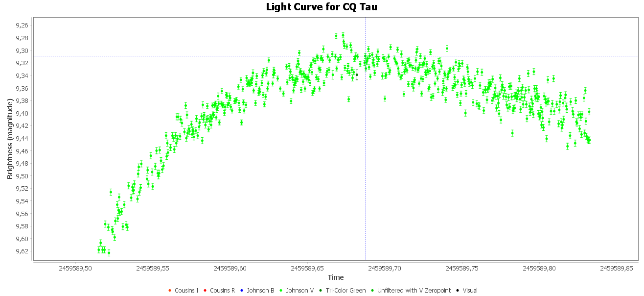Image resolution: width=644 pixels, height=296 pixels.
Task: Click the Time x-axis label
Action: [336, 277]
